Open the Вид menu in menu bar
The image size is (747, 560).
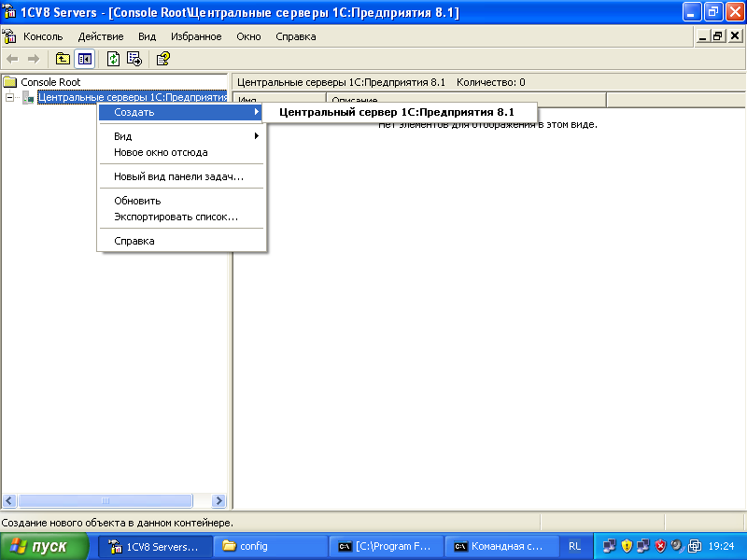coord(147,36)
